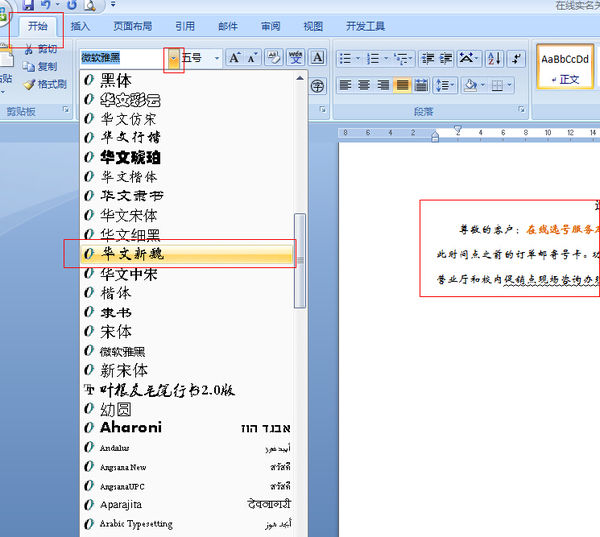
Task: Click the Shrink Font icon
Action: (252, 58)
